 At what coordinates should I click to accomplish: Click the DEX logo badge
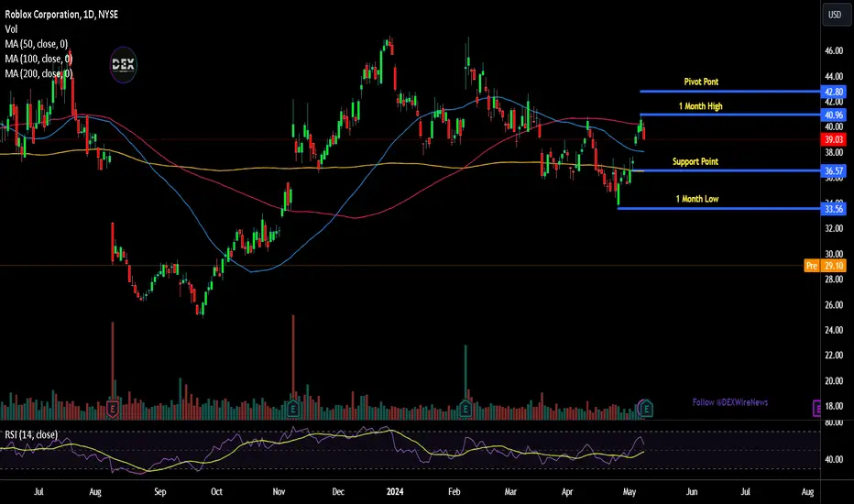[123, 65]
